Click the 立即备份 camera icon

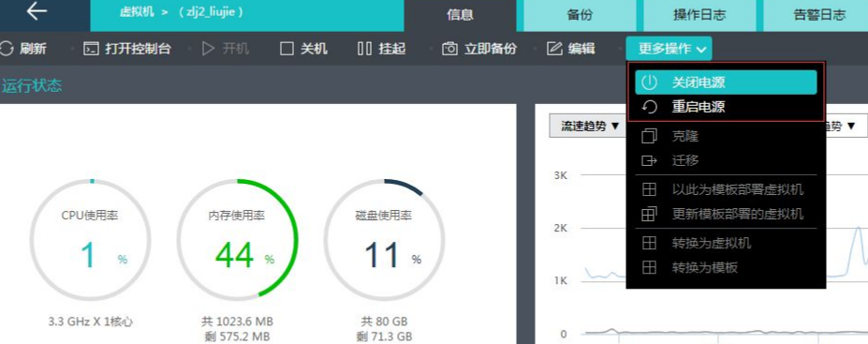click(x=449, y=49)
